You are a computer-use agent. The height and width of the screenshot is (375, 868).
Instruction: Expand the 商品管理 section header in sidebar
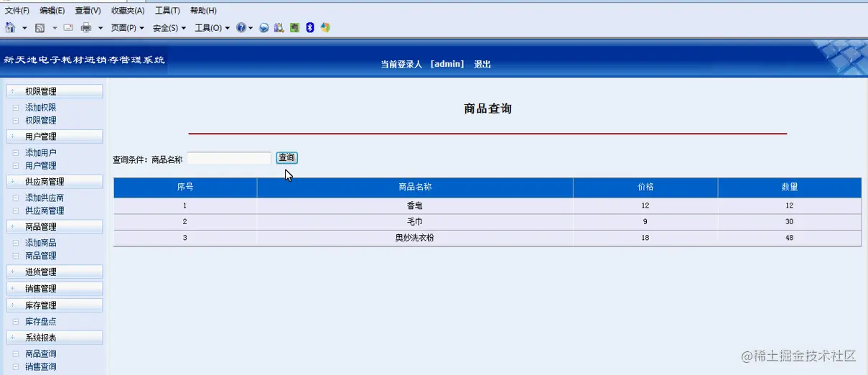pos(55,226)
